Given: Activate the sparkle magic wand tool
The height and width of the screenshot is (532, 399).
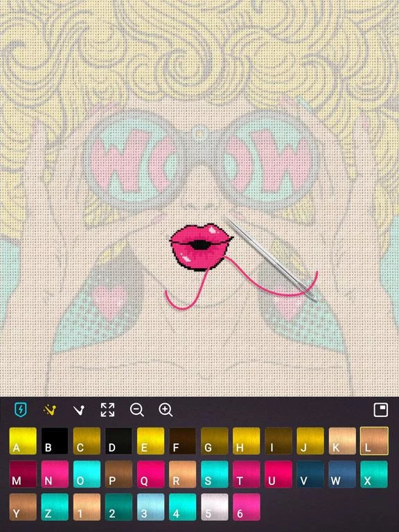Looking at the screenshot, I should pos(50,410).
